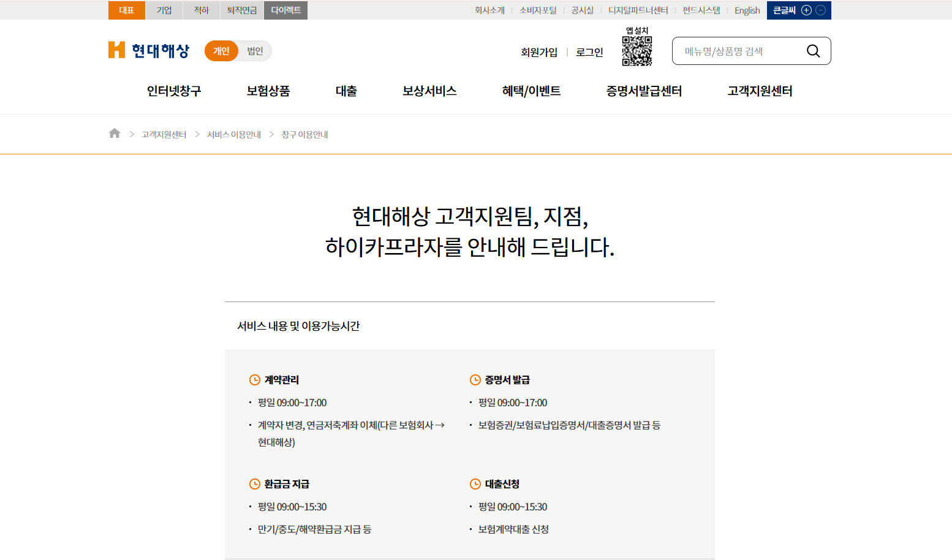
Task: Open the 소비자포털 link
Action: (538, 10)
